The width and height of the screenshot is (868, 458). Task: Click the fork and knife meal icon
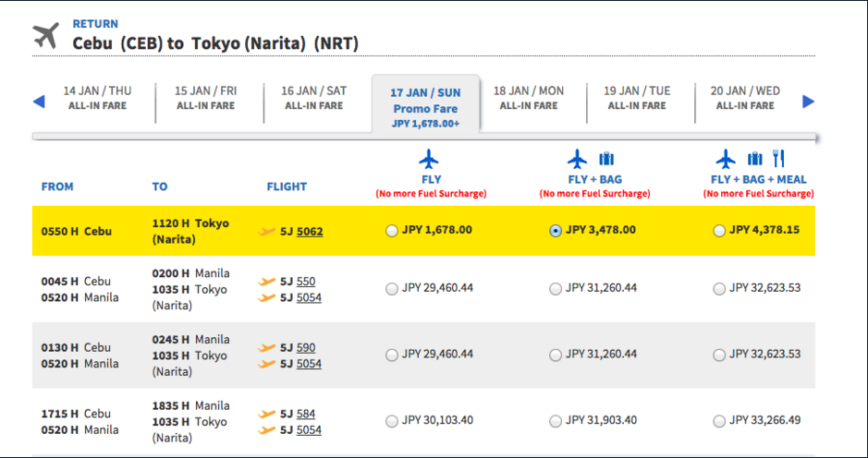coord(779,159)
